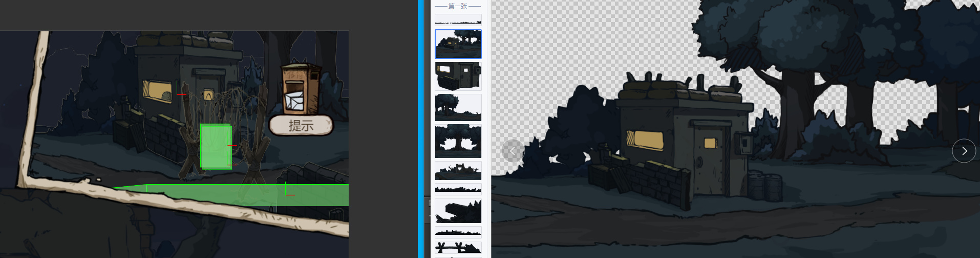Open the tree-on-hill silhouette thumbnail
The height and width of the screenshot is (258, 980).
pos(458,107)
